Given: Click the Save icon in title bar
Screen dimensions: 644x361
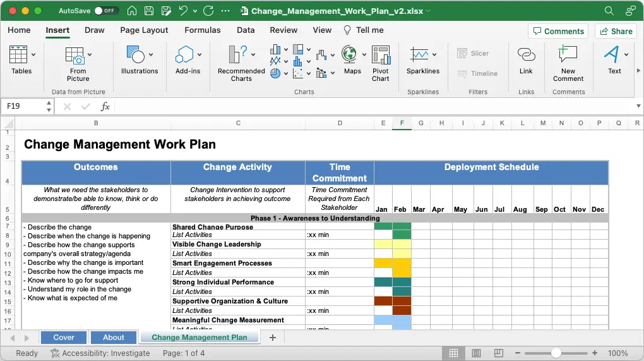Looking at the screenshot, I should [149, 11].
